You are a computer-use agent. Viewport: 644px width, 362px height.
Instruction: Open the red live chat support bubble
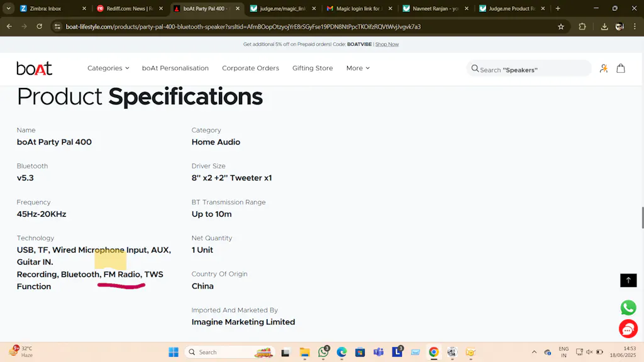pos(628,328)
